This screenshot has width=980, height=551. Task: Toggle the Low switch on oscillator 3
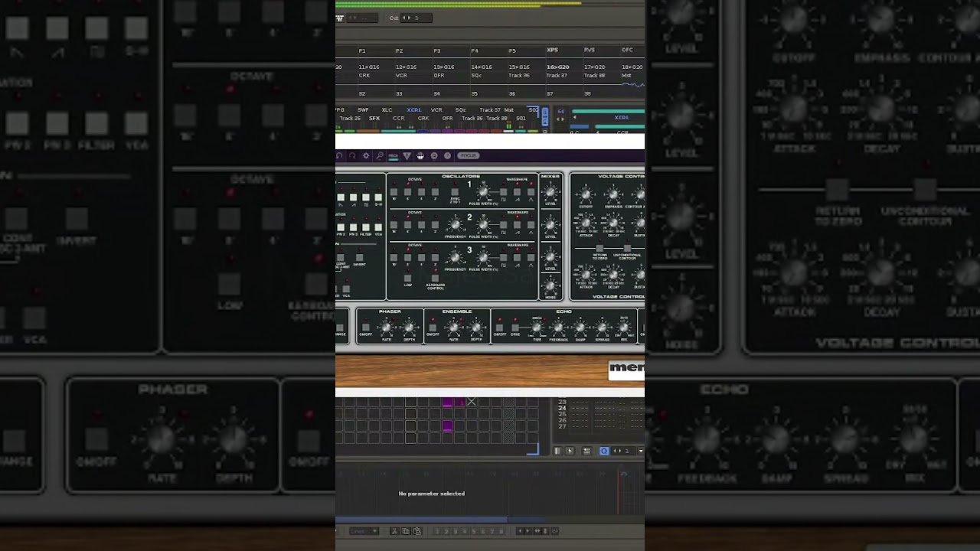[407, 278]
